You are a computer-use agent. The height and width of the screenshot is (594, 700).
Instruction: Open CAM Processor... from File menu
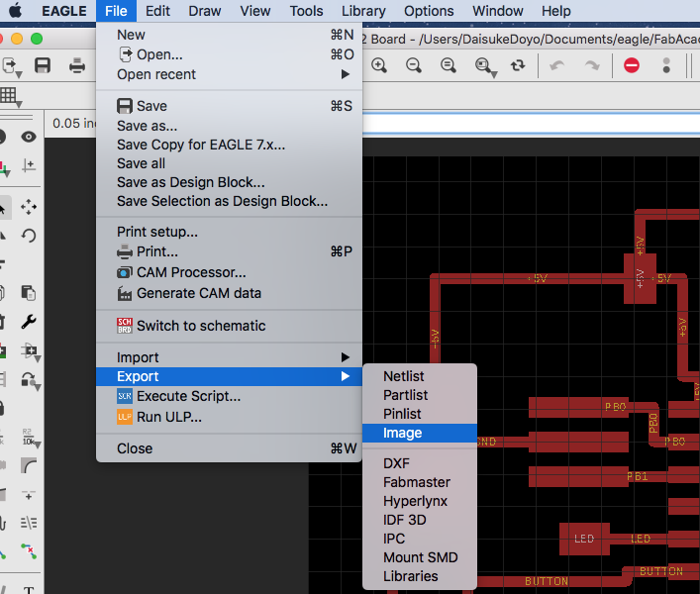click(x=229, y=272)
